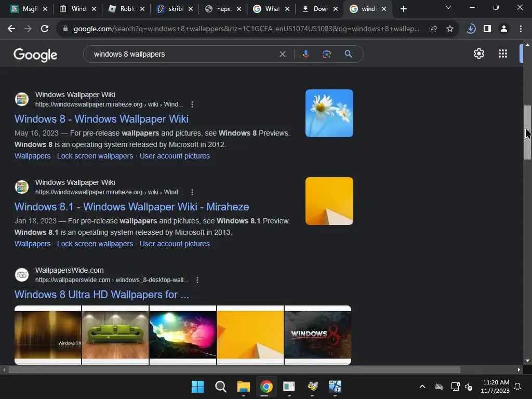Open more options for Windows 8.1 wiki result
The width and height of the screenshot is (532, 399).
coord(192,192)
